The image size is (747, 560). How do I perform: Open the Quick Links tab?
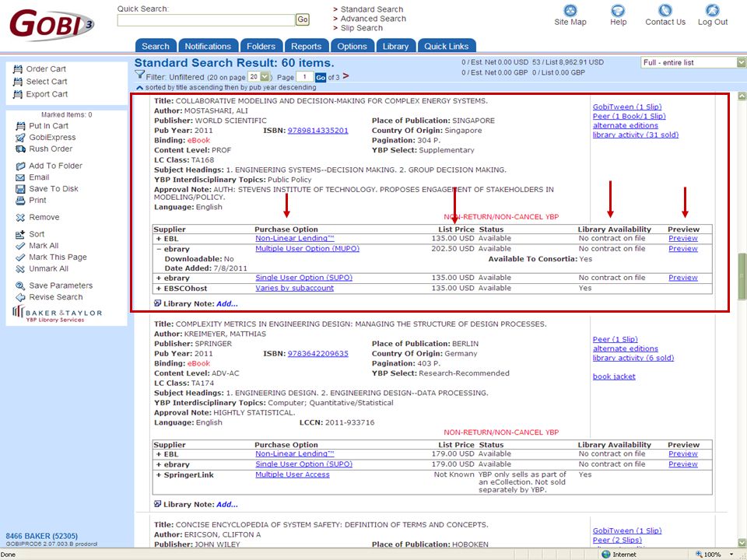(447, 46)
